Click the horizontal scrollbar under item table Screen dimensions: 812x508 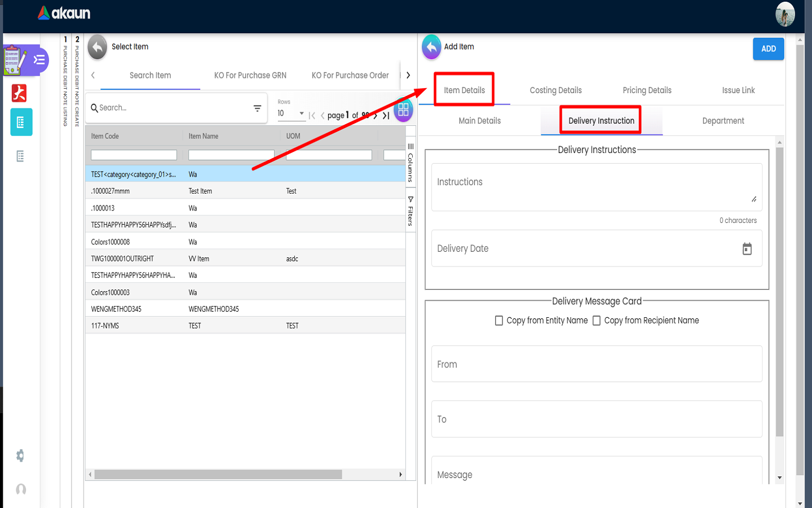(x=218, y=475)
